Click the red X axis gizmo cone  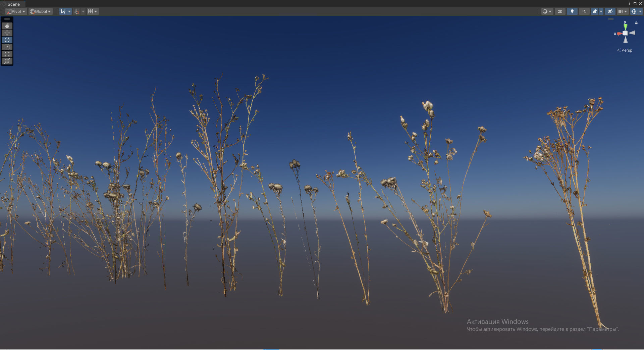coord(619,34)
